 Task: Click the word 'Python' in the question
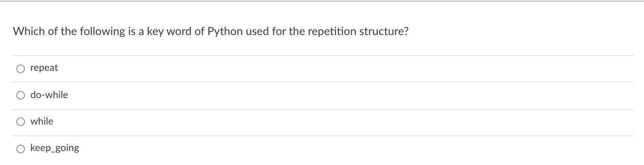[x=226, y=31]
